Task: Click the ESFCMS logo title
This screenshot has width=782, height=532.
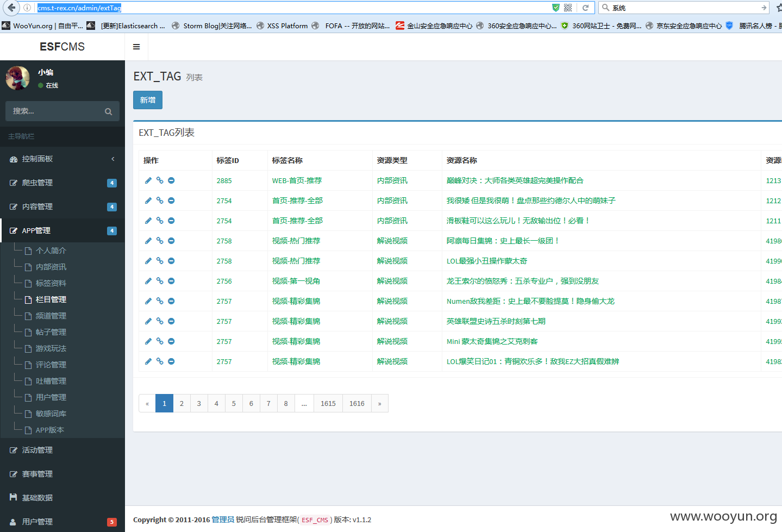Action: tap(62, 47)
